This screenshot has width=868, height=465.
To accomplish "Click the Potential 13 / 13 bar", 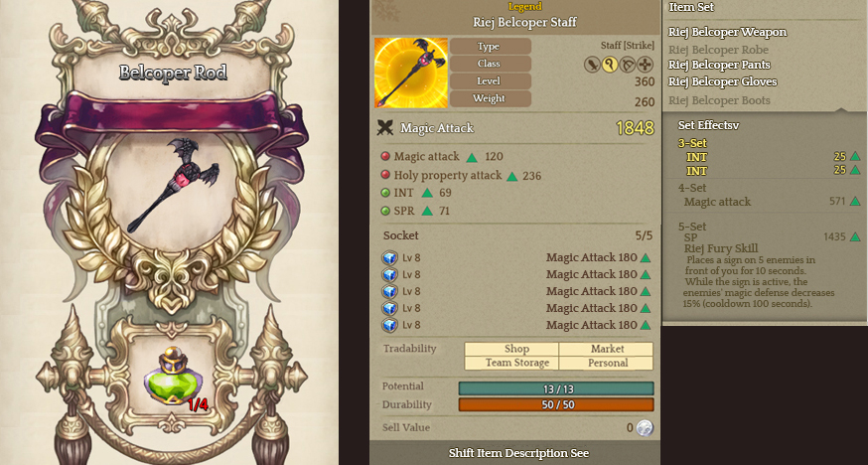I will click(x=556, y=388).
